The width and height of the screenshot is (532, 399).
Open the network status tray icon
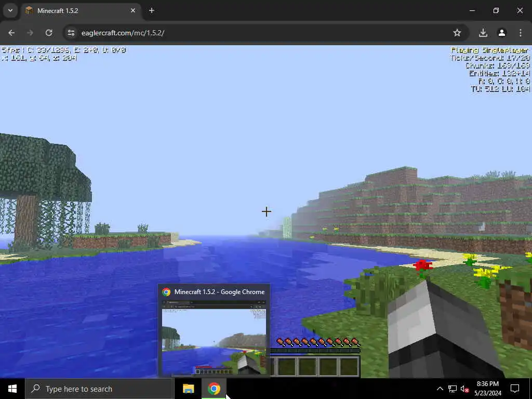coord(453,389)
